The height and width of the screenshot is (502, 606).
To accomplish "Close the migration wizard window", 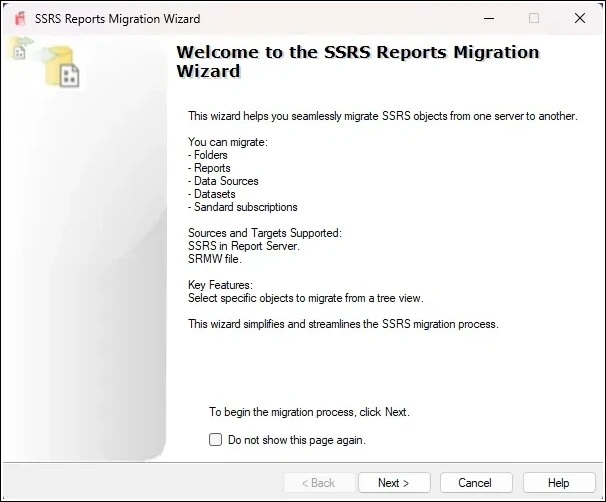I will click(580, 19).
